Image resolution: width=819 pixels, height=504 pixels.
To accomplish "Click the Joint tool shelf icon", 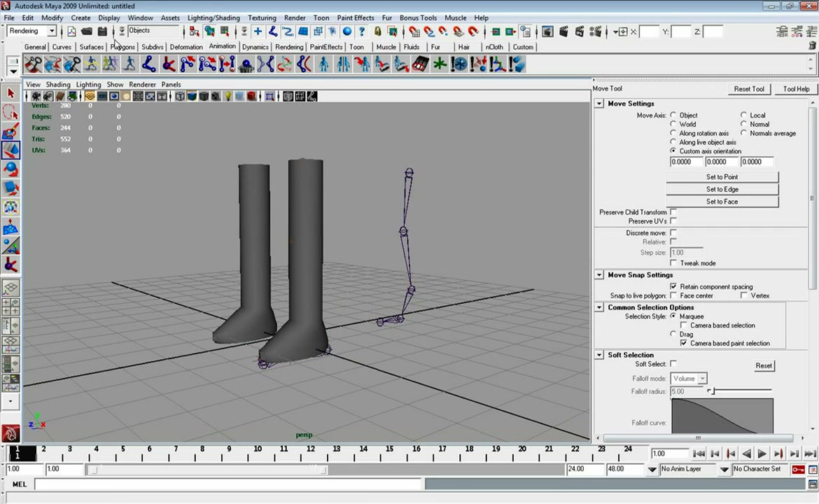I will [x=149, y=65].
